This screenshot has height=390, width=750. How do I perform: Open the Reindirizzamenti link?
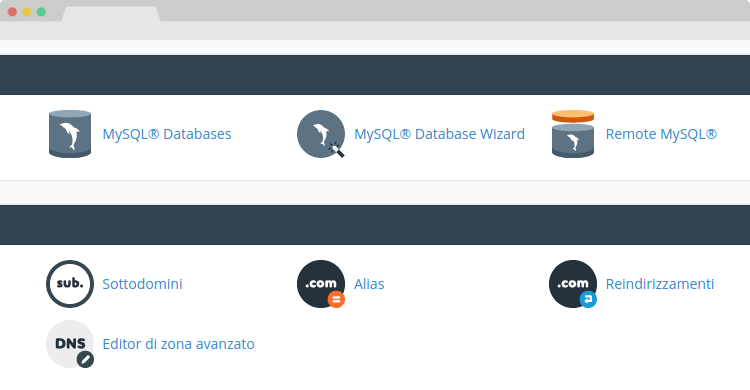660,284
